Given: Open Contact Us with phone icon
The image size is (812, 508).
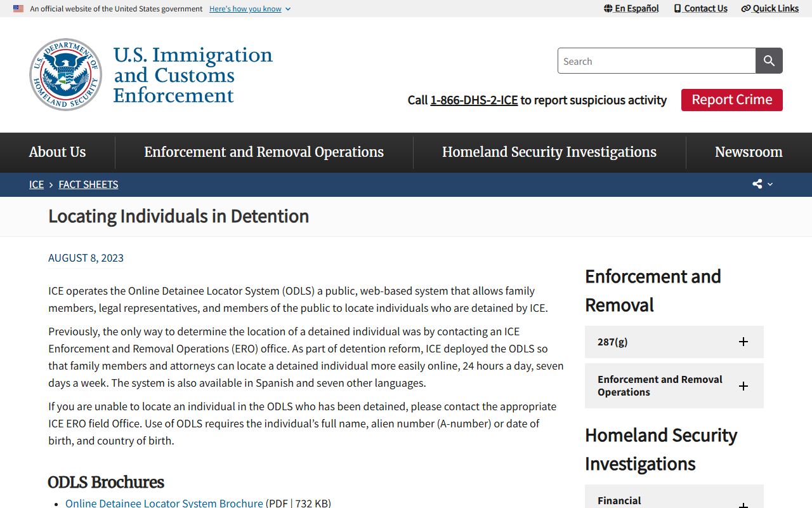Looking at the screenshot, I should 700,8.
